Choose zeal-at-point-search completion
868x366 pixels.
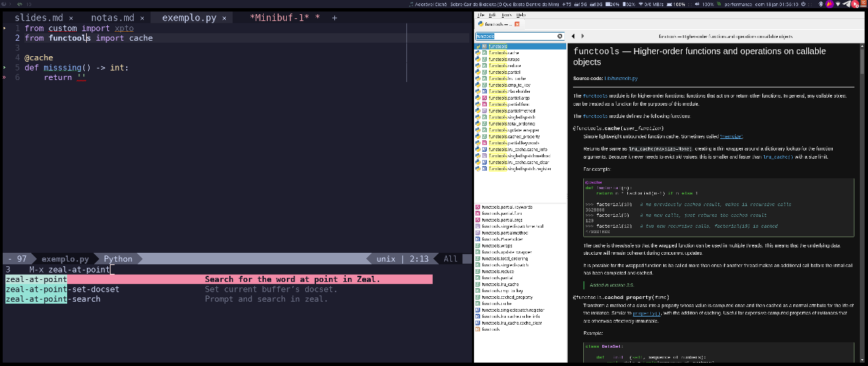pyautogui.click(x=53, y=299)
